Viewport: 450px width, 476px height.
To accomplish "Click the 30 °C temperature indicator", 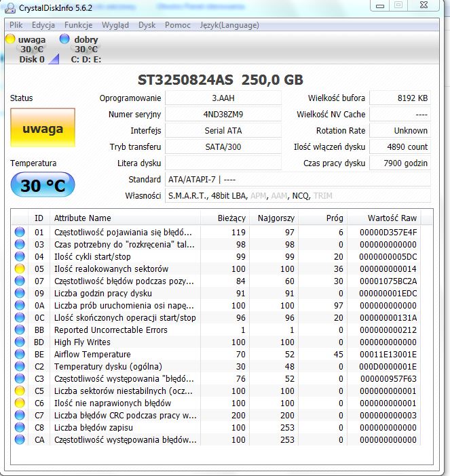I will click(43, 185).
